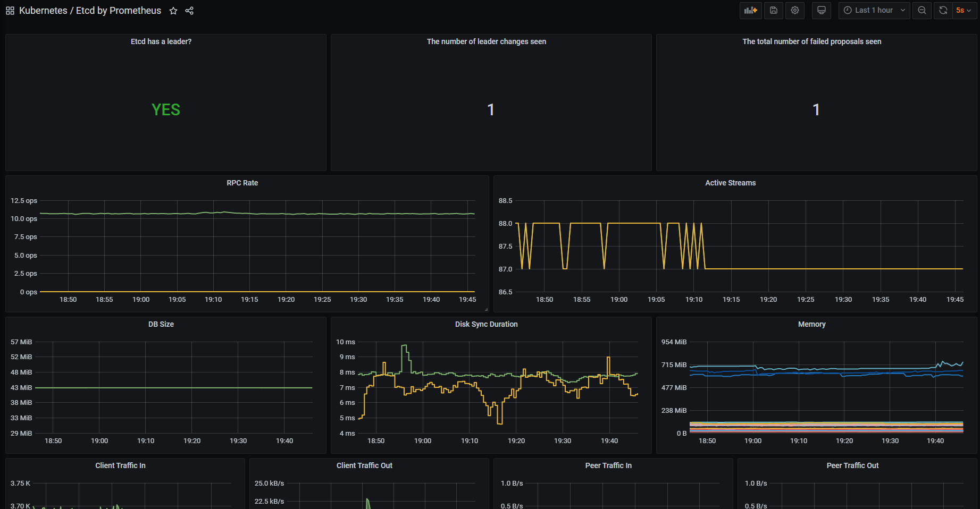Click the failed proposals value 1
Image resolution: width=980 pixels, height=509 pixels.
tap(816, 109)
